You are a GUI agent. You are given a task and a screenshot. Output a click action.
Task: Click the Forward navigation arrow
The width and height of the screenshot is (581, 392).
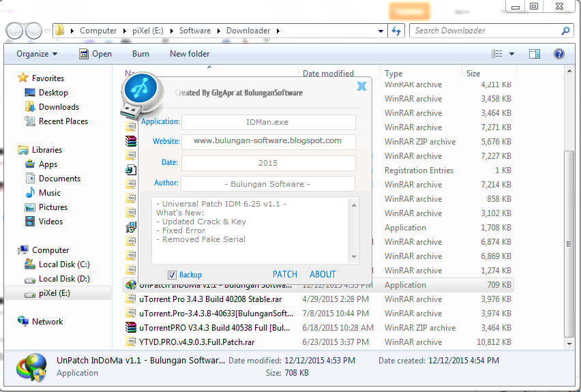pyautogui.click(x=33, y=31)
